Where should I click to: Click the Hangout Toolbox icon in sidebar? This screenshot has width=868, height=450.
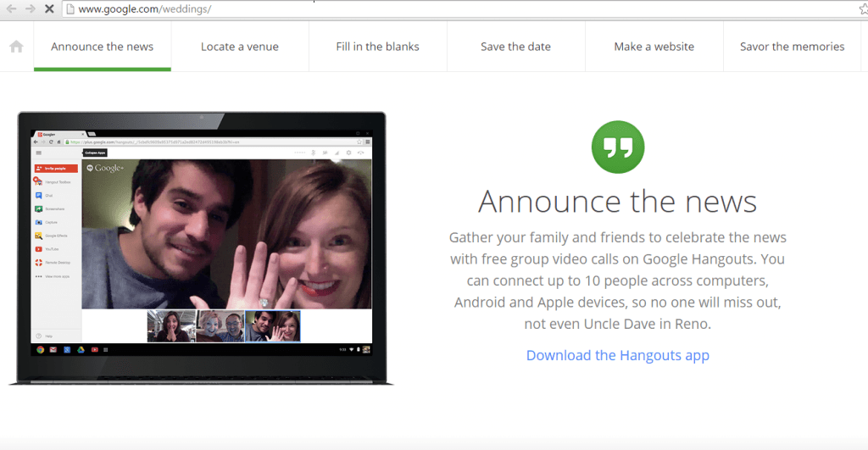[x=38, y=181]
